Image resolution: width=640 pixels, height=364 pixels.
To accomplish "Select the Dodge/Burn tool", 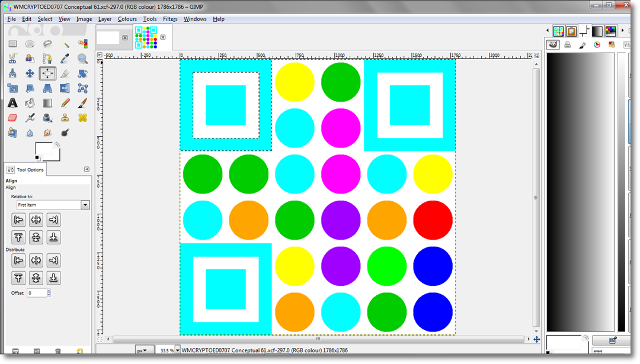I will point(65,133).
